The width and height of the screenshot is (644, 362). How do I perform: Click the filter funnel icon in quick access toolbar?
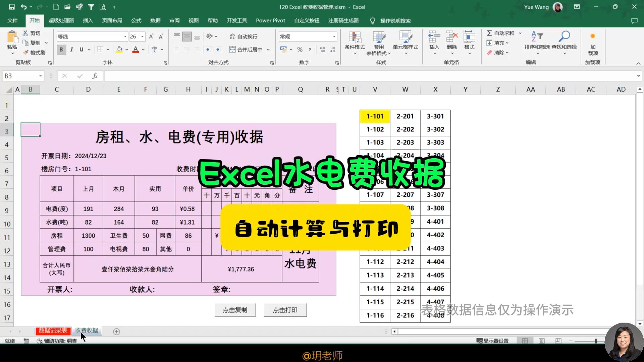tap(91, 7)
